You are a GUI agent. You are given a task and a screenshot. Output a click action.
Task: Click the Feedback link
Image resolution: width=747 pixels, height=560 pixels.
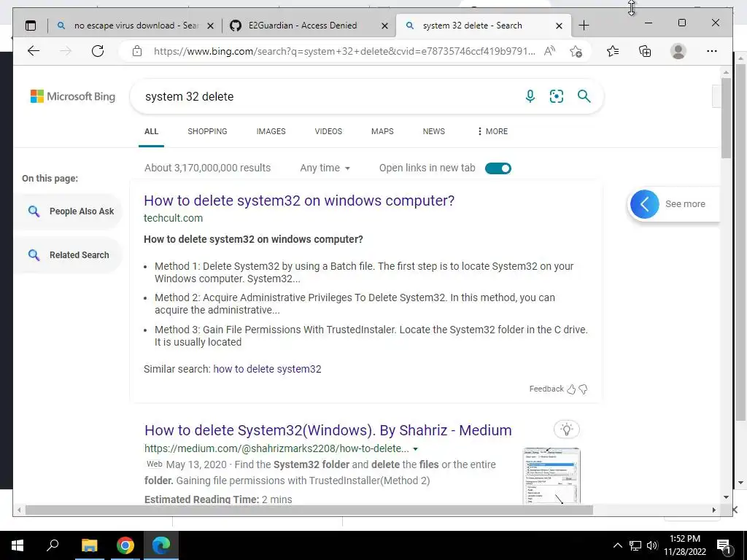pyautogui.click(x=546, y=389)
